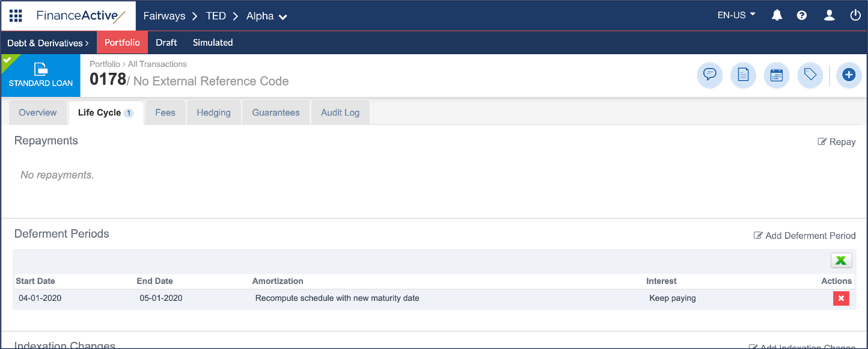Delete the 04-01-2020 deferment period row
This screenshot has width=868, height=349.
coord(841,298)
